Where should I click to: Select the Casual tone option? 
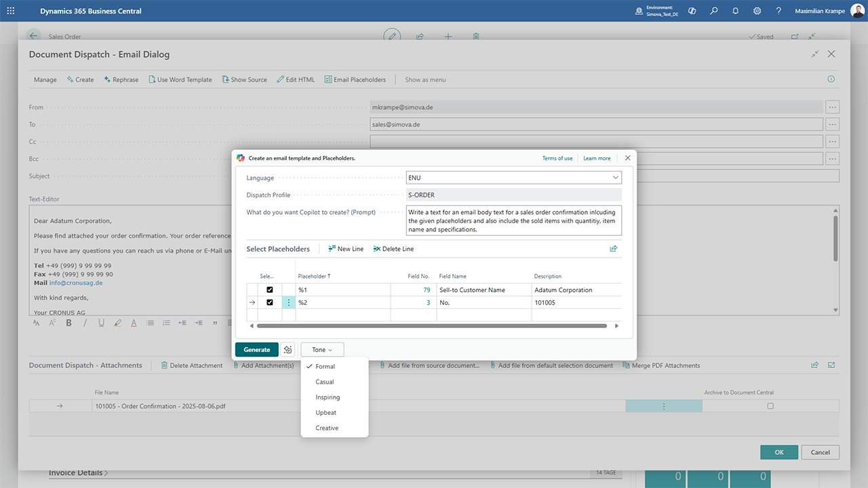coord(325,382)
